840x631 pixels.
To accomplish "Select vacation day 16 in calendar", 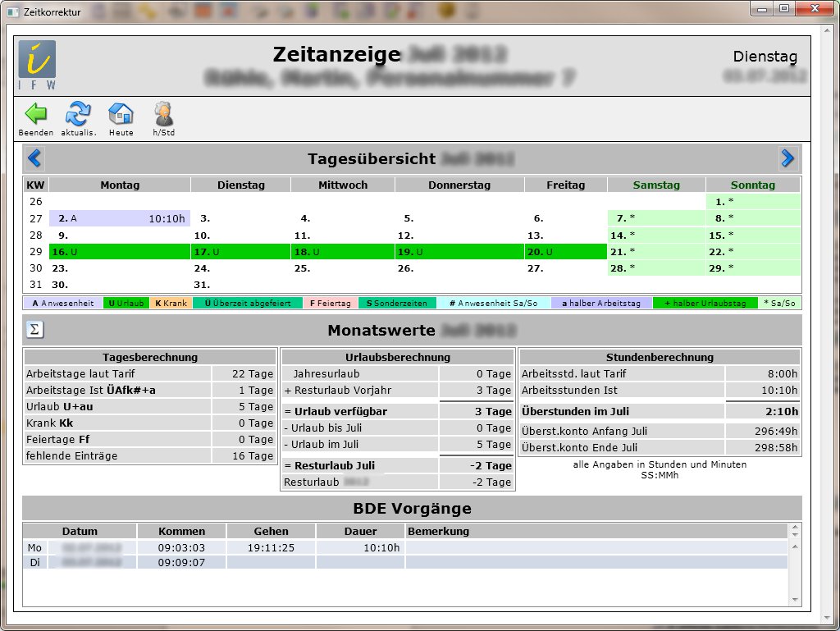I will [x=119, y=252].
